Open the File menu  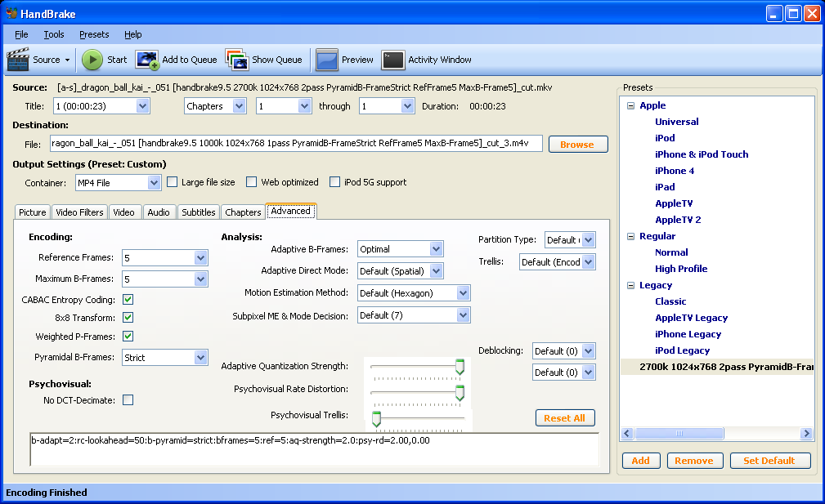[x=21, y=34]
